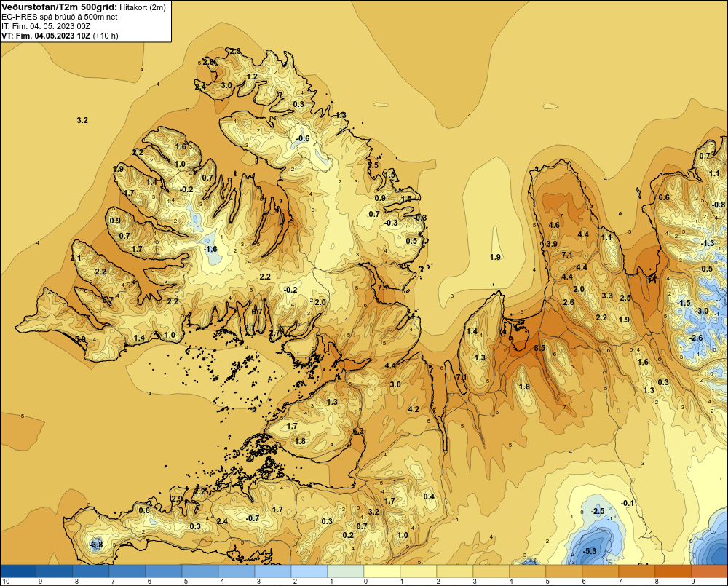Click the 4.2 temperature value
728x586 pixels.
[x=414, y=410]
